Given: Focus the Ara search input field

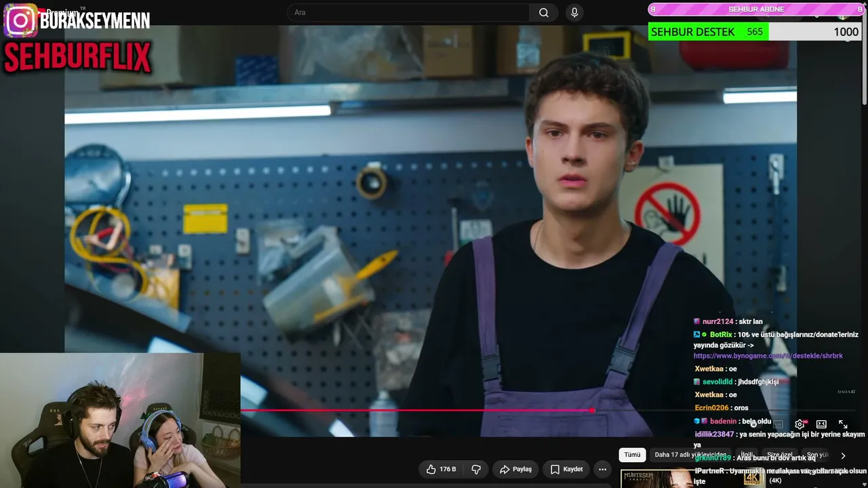Looking at the screenshot, I should [x=408, y=12].
